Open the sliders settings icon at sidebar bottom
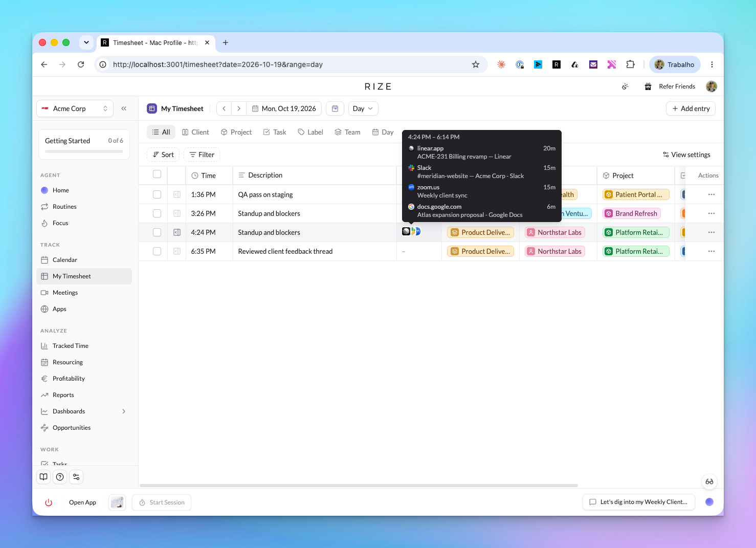Viewport: 756px width, 548px height. point(76,477)
